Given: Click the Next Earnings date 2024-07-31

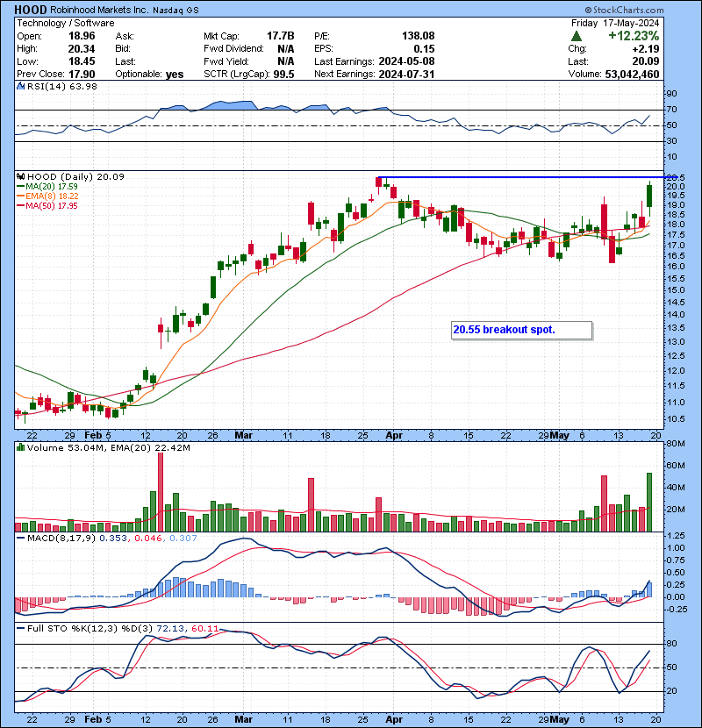Looking at the screenshot, I should click(x=406, y=75).
